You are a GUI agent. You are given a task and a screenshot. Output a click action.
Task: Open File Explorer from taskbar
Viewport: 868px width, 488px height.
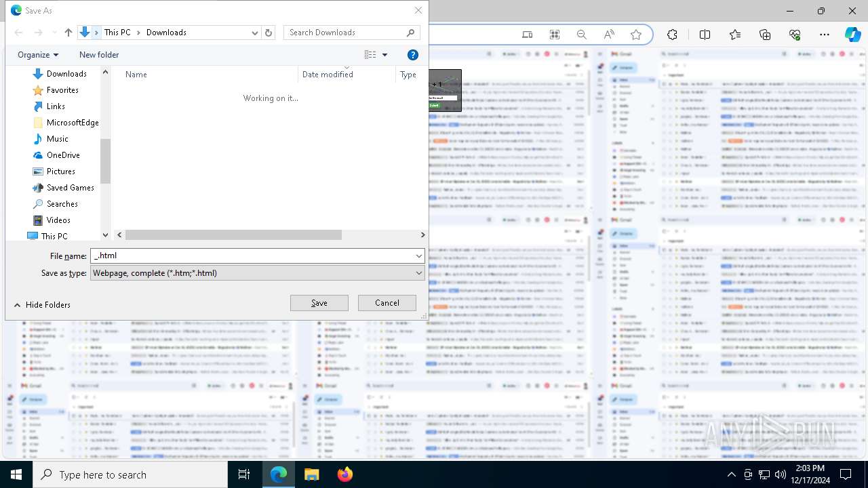tap(312, 474)
